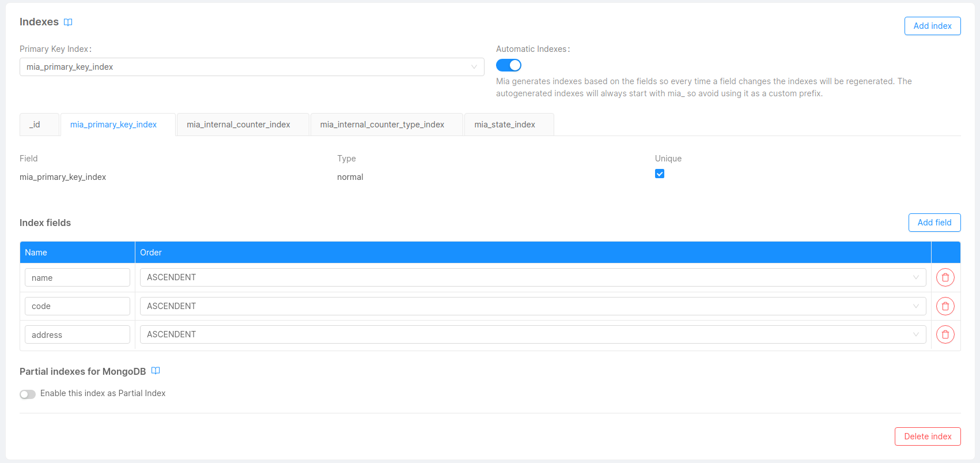The height and width of the screenshot is (463, 980).
Task: Toggle the Automatic Indexes switch off
Action: point(508,65)
